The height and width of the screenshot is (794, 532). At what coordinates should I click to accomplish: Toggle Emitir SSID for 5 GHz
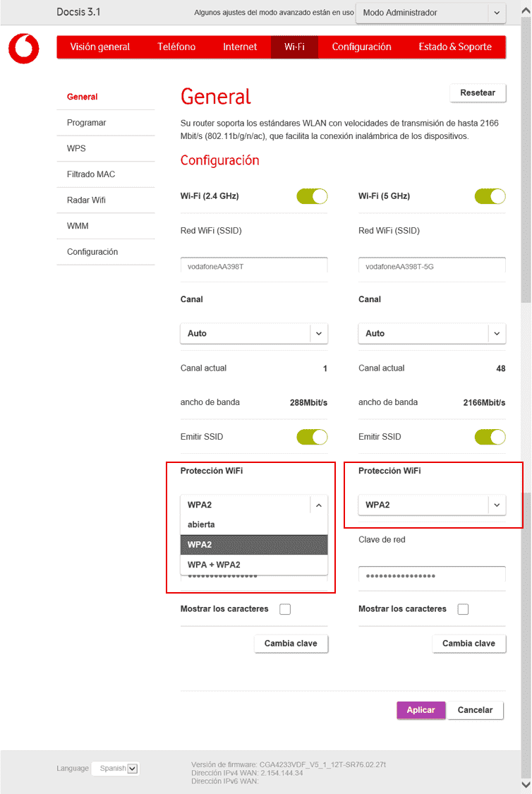[490, 436]
